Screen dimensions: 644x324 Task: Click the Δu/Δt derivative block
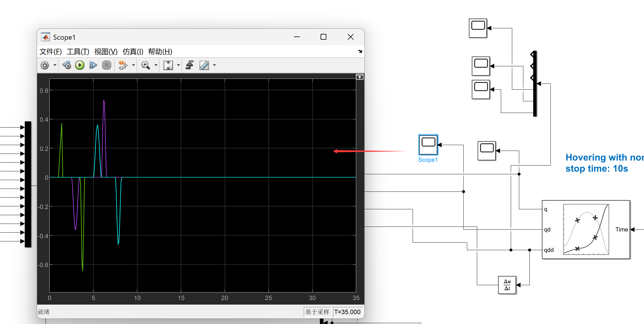(507, 285)
